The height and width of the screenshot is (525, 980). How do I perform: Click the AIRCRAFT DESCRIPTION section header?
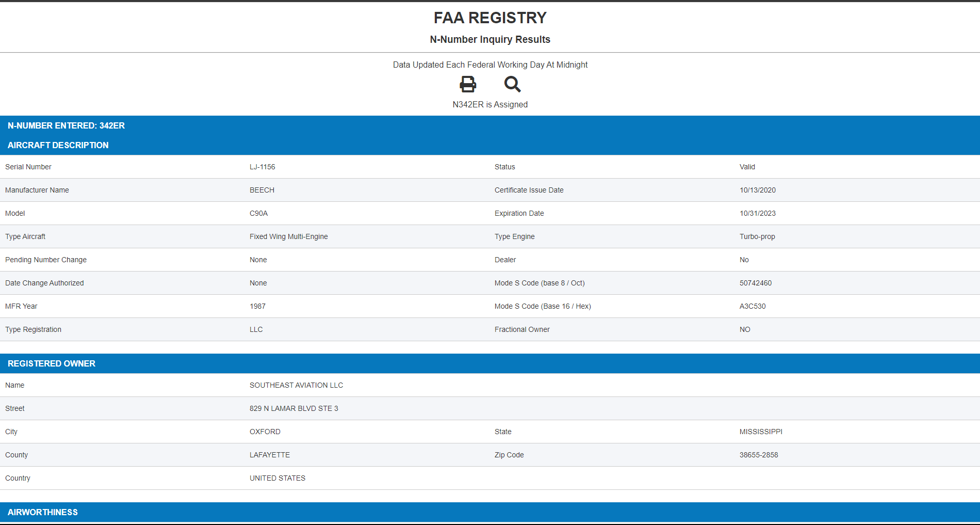click(x=58, y=145)
